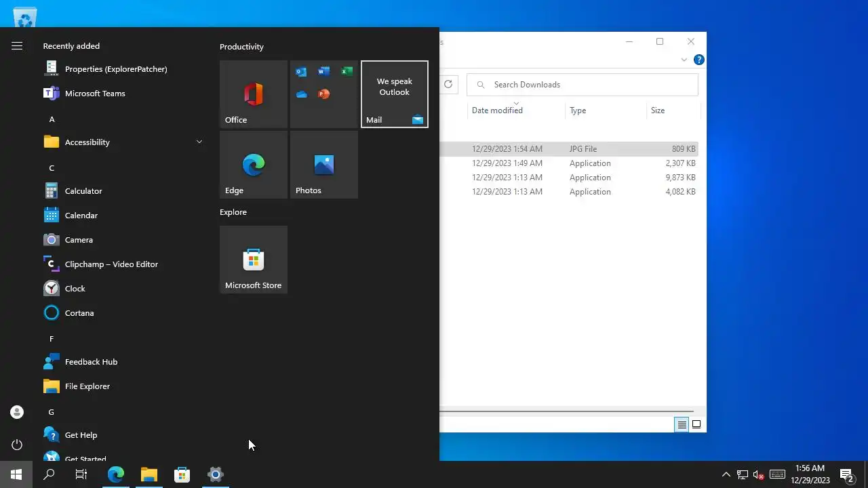The height and width of the screenshot is (488, 868).
Task: Click the Productivity group header
Action: [x=241, y=47]
